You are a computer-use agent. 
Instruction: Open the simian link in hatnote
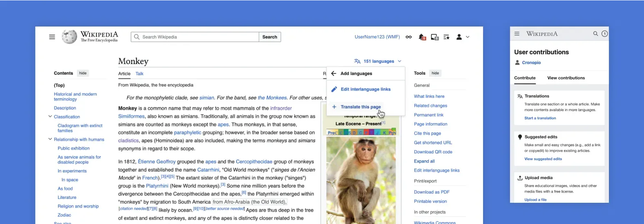[207, 98]
